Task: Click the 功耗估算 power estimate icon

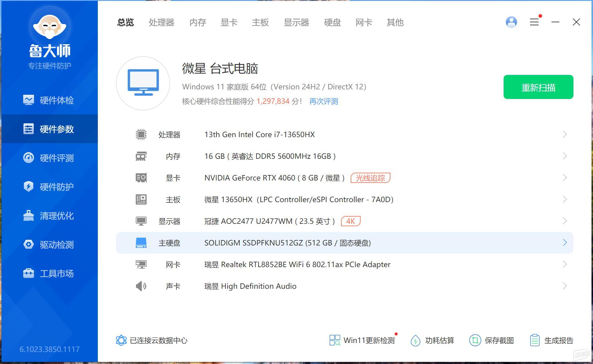Action: tap(415, 340)
